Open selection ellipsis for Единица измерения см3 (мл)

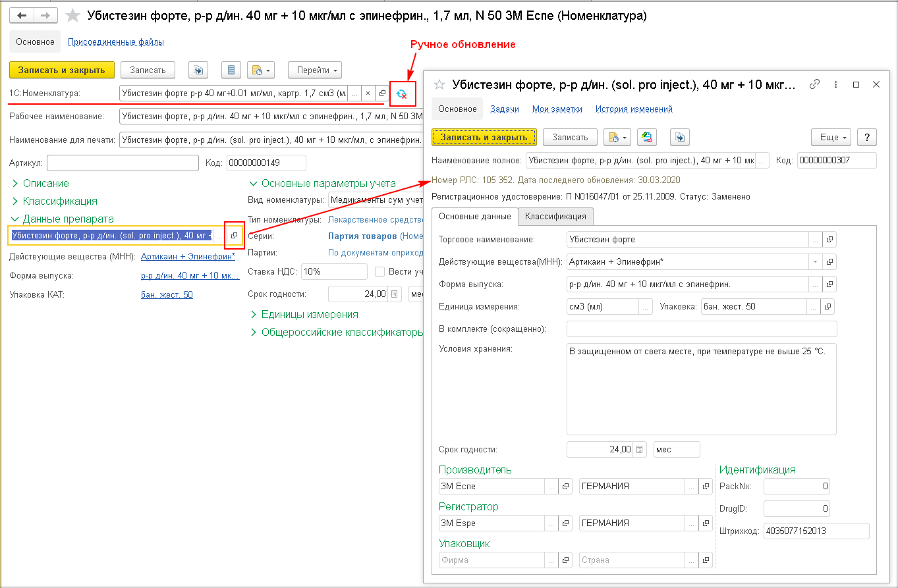pos(646,307)
